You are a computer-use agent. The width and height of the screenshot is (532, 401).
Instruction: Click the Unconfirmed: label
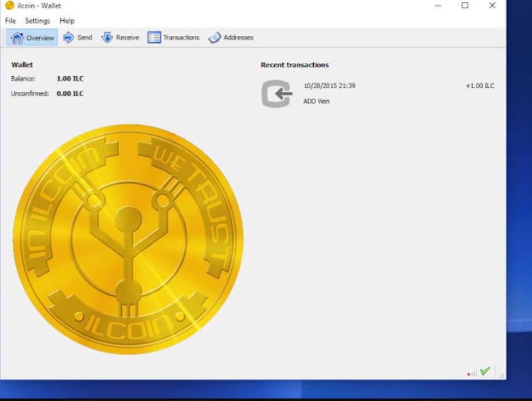tap(30, 93)
